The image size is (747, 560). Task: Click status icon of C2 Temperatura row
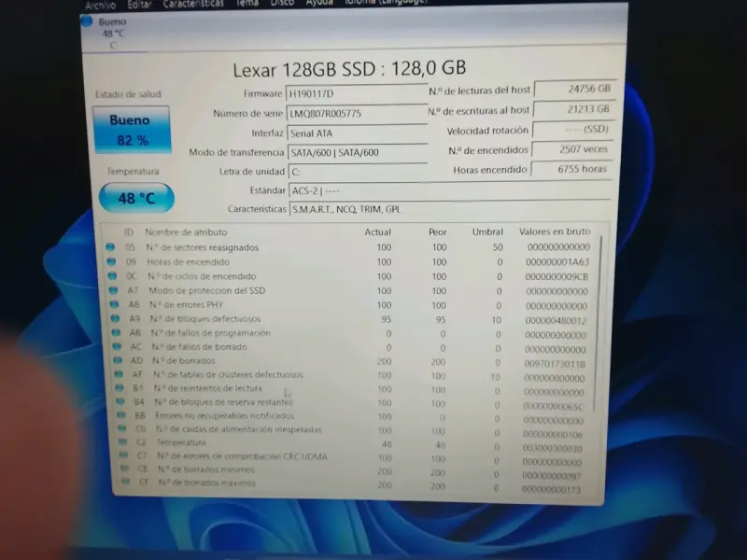click(x=123, y=441)
